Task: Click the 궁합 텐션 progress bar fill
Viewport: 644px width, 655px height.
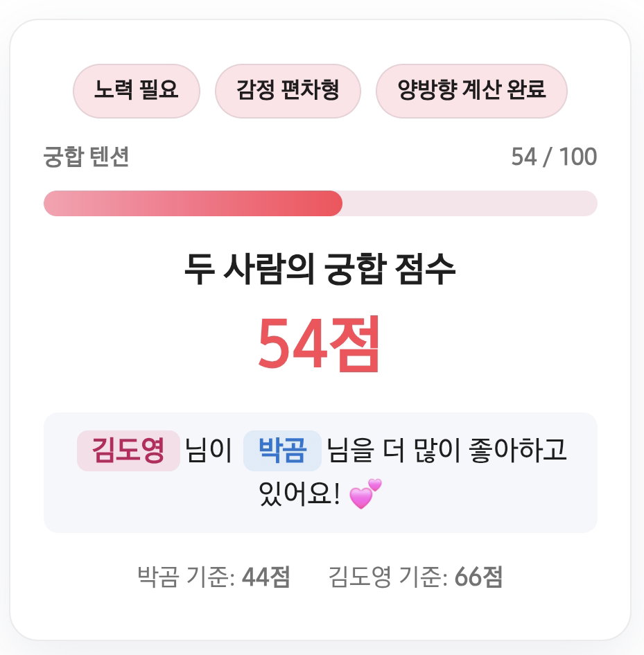Action: [193, 204]
